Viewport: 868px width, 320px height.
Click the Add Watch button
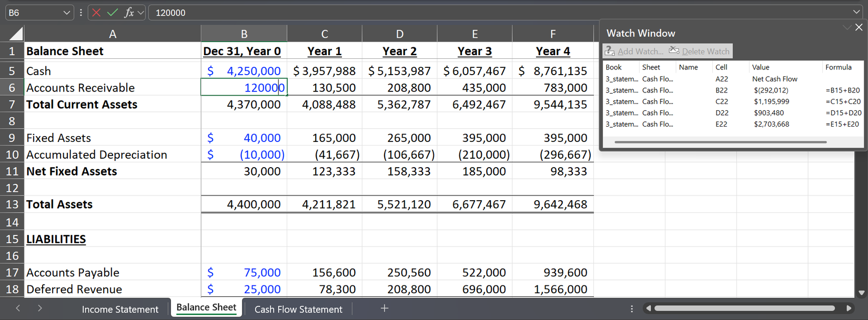[634, 51]
